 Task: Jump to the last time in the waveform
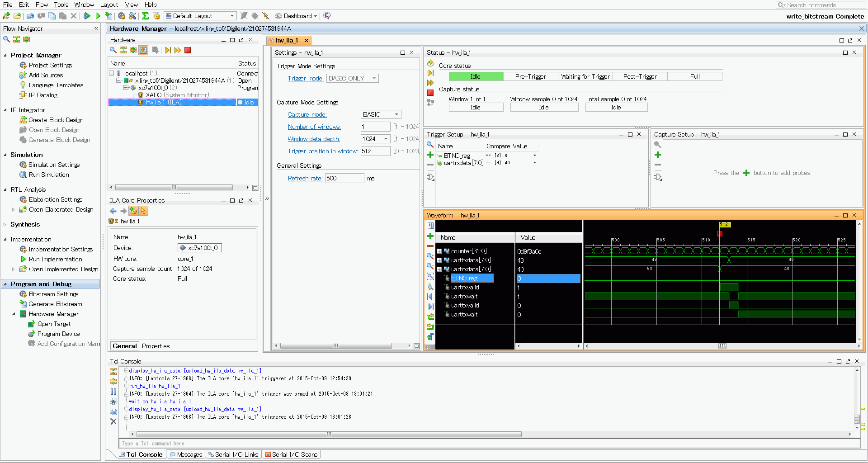(x=430, y=307)
